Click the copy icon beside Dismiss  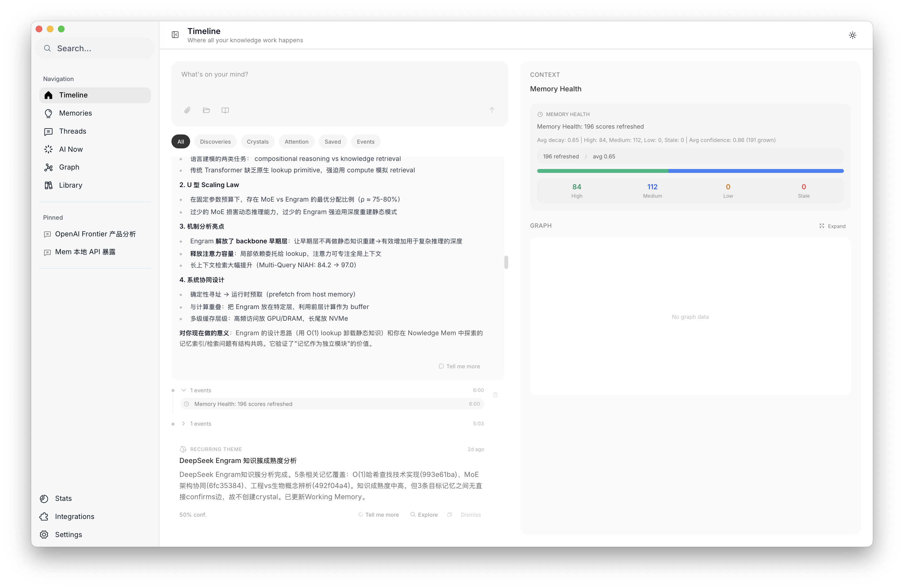coord(450,515)
